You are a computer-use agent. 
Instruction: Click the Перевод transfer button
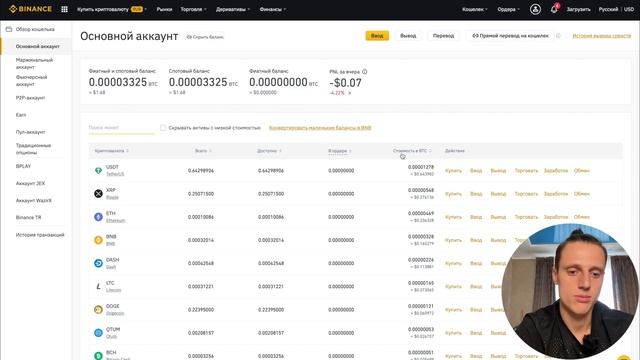[x=443, y=36]
